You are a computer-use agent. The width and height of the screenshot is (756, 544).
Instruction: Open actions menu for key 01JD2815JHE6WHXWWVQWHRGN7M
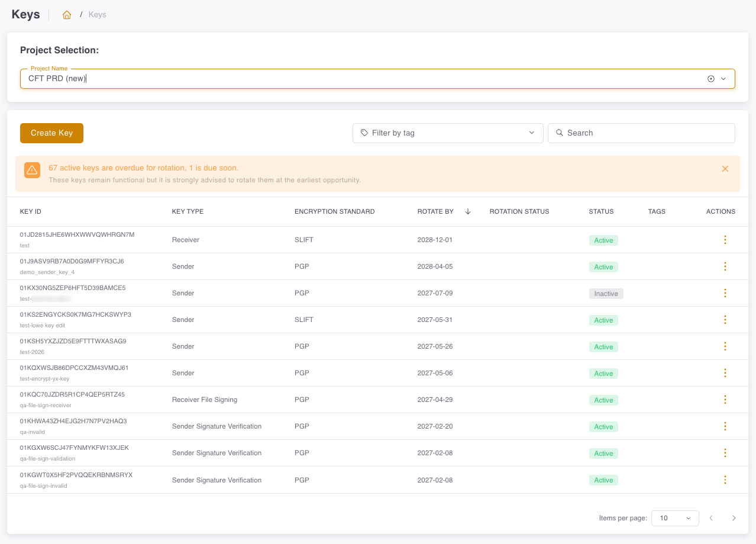pos(725,240)
